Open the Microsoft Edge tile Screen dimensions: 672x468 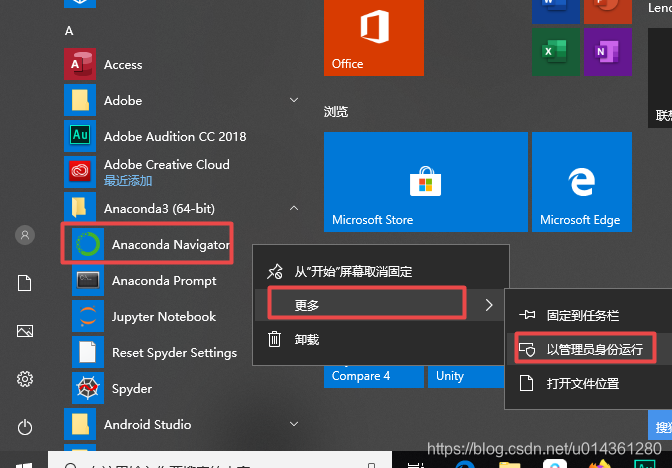coord(582,182)
